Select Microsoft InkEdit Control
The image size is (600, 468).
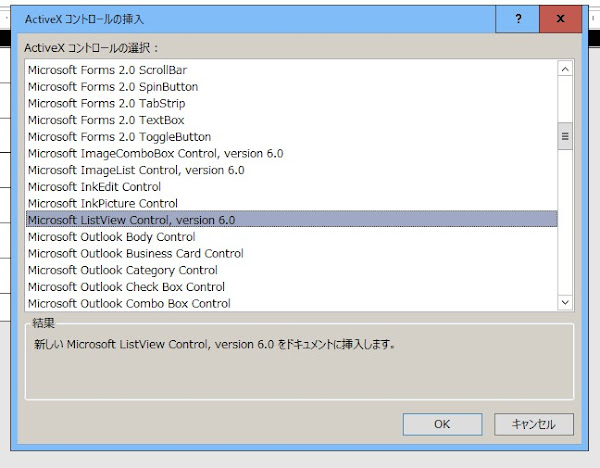[292, 187]
